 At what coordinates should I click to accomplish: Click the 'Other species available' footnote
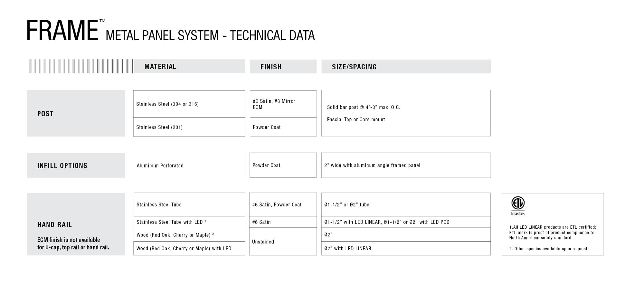pyautogui.click(x=549, y=249)
